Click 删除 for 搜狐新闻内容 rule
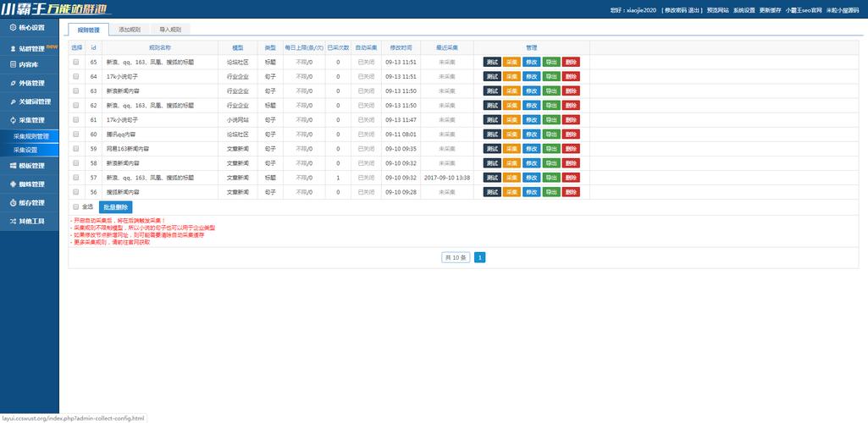The width and height of the screenshot is (868, 423). pos(571,191)
